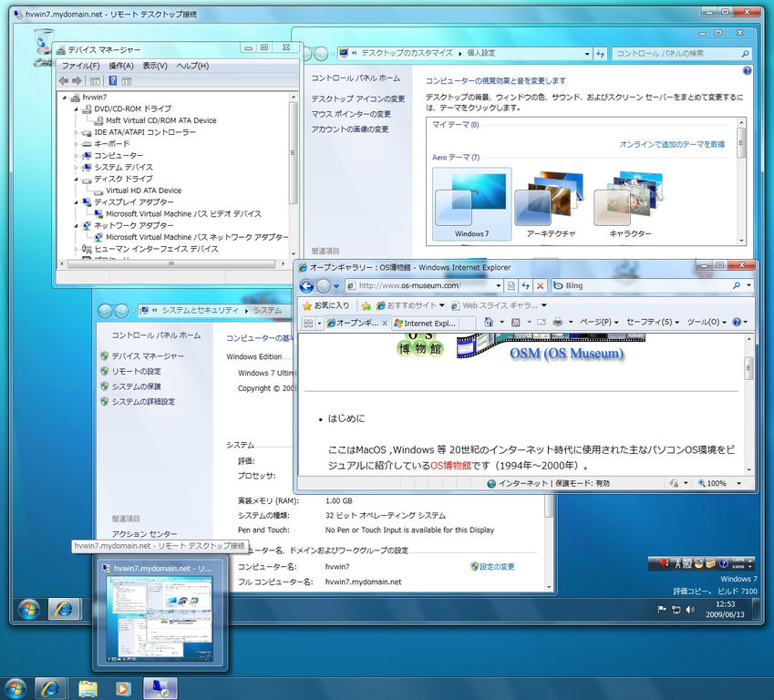Expand the IDE ATA/ATAPI コントローラー node
This screenshot has width=774, height=700.
click(77, 133)
